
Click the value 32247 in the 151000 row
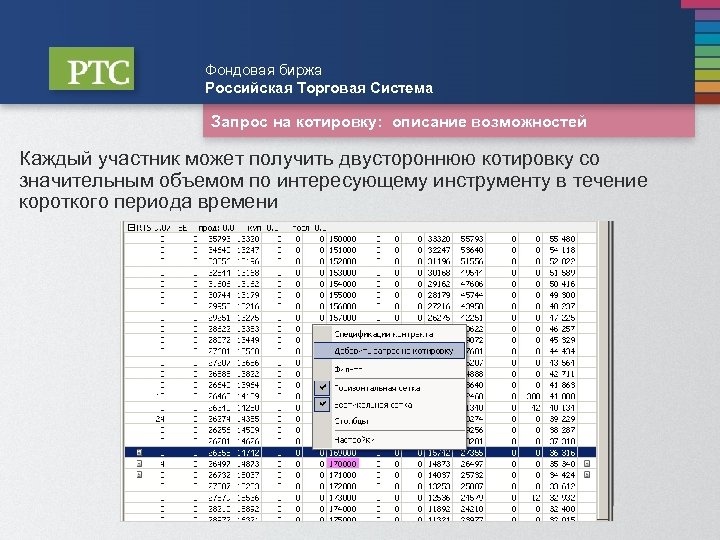tap(439, 250)
